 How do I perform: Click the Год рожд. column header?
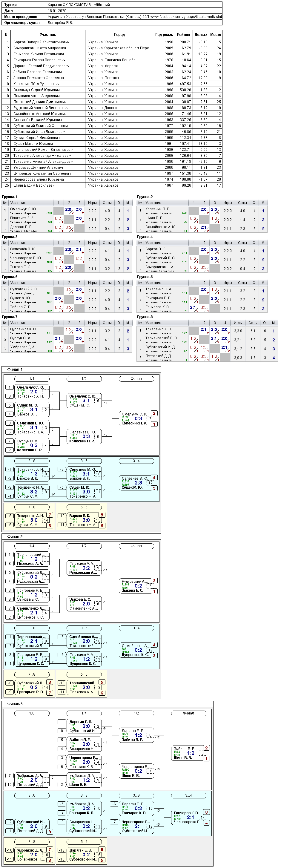pyautogui.click(x=164, y=35)
